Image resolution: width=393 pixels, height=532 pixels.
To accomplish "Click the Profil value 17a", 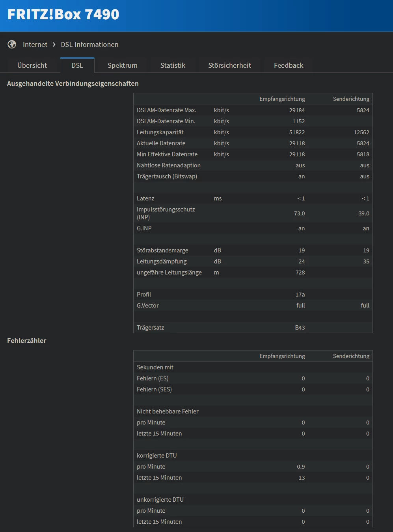I will click(x=300, y=295).
